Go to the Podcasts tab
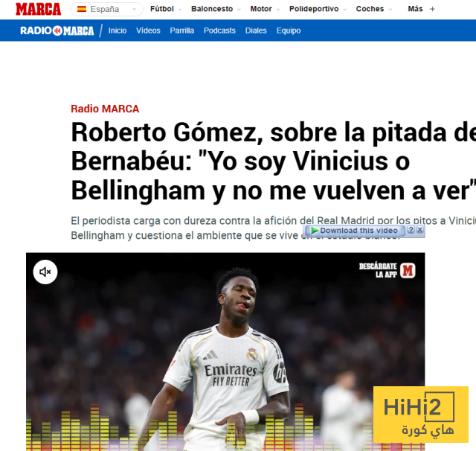The image size is (476, 451). tap(219, 31)
